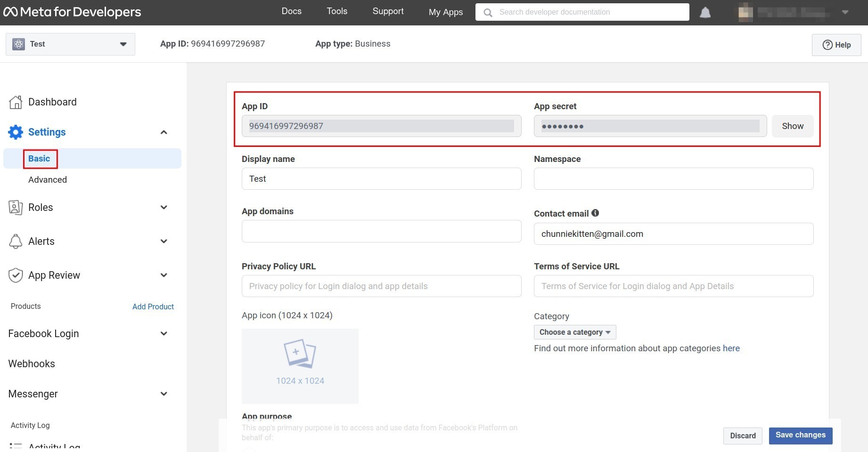Click the Roles person badge icon

click(x=16, y=208)
